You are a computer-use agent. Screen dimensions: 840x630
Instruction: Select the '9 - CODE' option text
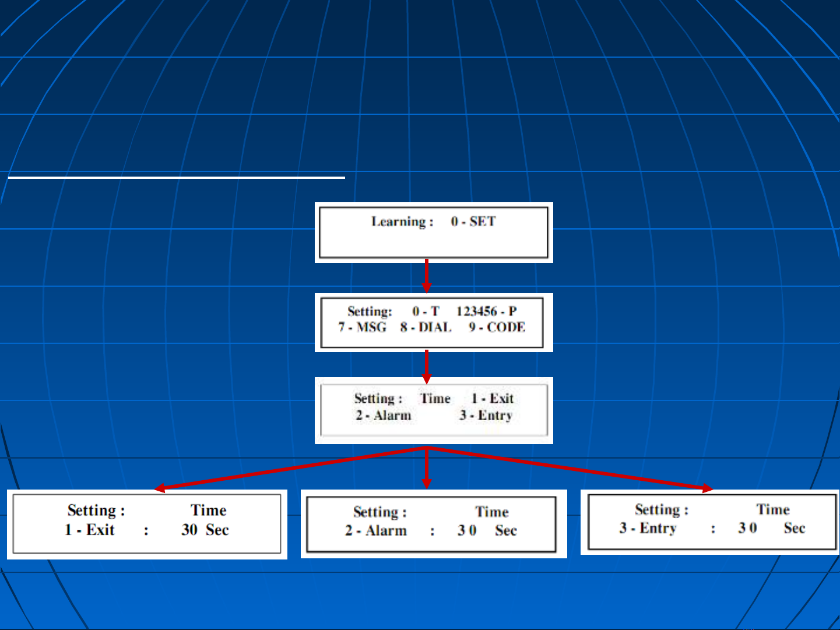(497, 328)
